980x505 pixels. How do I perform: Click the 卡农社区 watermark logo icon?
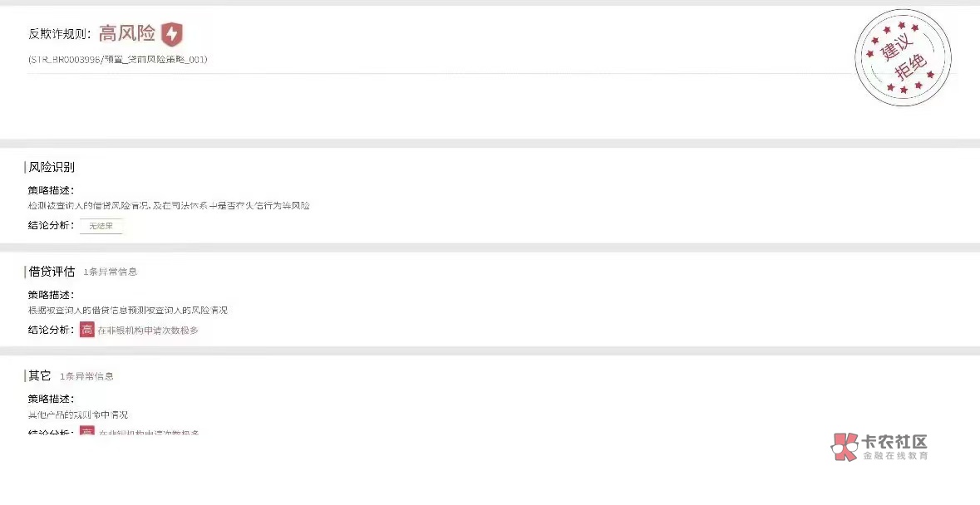[x=845, y=446]
